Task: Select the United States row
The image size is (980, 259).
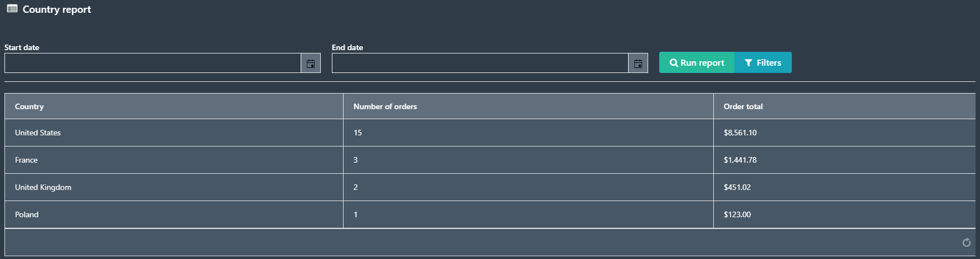Action: 490,133
